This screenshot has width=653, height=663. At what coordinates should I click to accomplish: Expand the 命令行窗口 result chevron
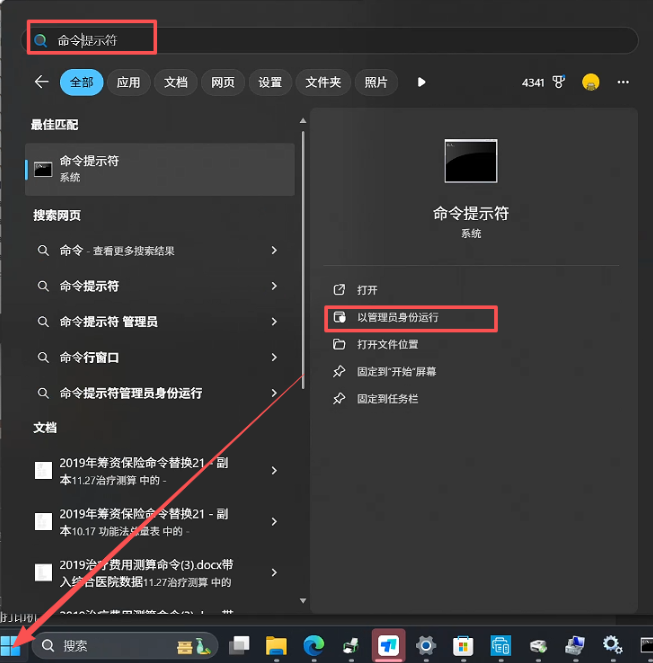point(274,357)
